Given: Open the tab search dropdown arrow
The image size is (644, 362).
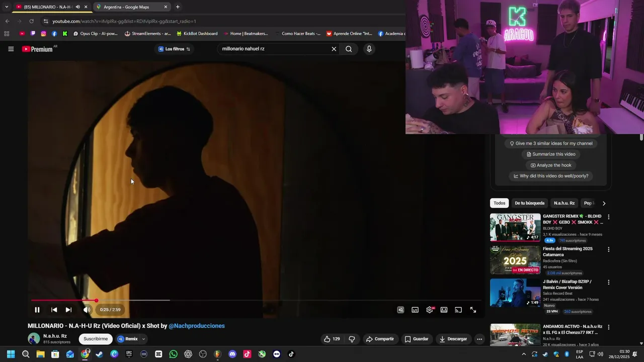Looking at the screenshot, I should click(x=7, y=7).
